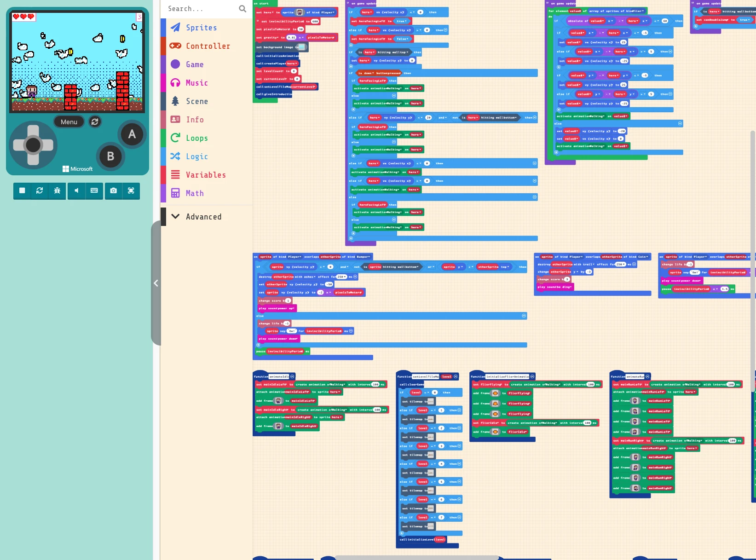Click the debug bug icon below simulator
The width and height of the screenshot is (756, 560).
(x=57, y=191)
